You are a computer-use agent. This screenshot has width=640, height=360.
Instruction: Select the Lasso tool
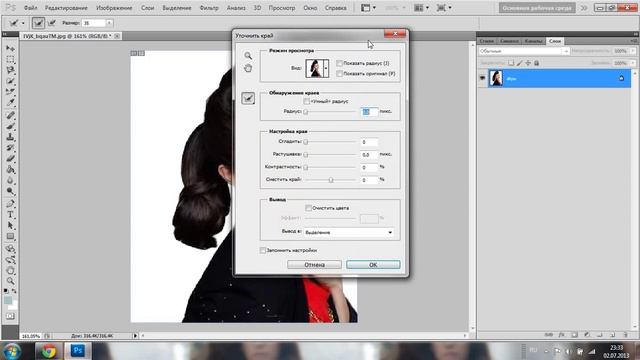point(10,70)
